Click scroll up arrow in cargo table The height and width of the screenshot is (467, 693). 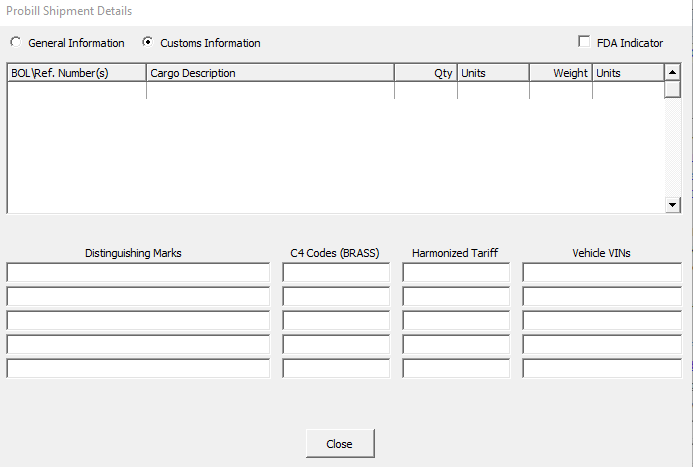pyautogui.click(x=673, y=73)
